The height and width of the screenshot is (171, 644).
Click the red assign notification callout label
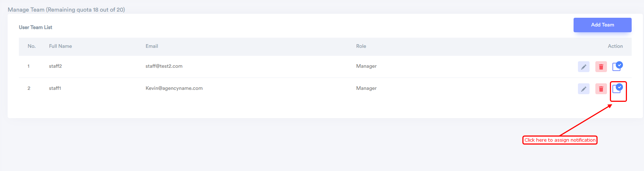tap(560, 140)
